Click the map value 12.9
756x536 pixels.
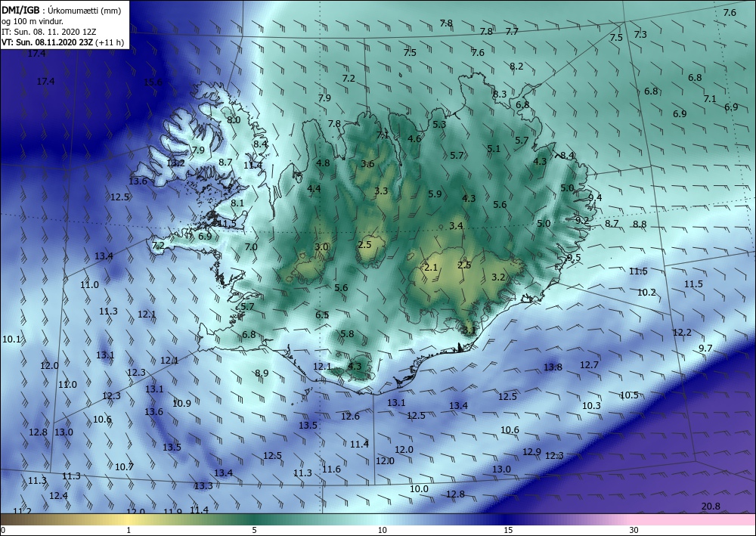click(x=531, y=451)
